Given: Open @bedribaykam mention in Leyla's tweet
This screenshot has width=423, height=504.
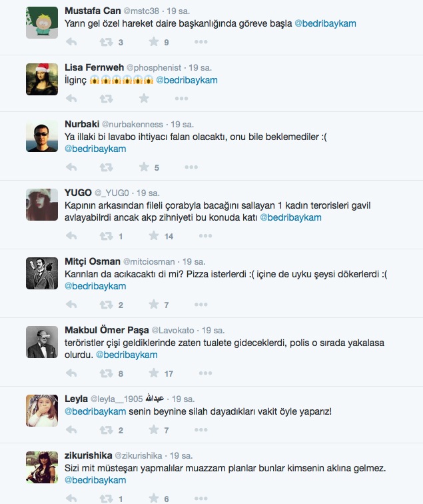Looking at the screenshot, I should tap(95, 411).
